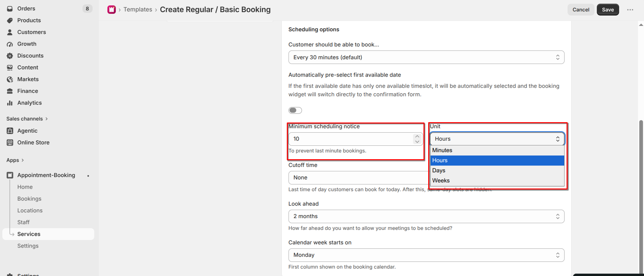This screenshot has width=644, height=276.
Task: Open the booking interval dropdown
Action: point(426,57)
